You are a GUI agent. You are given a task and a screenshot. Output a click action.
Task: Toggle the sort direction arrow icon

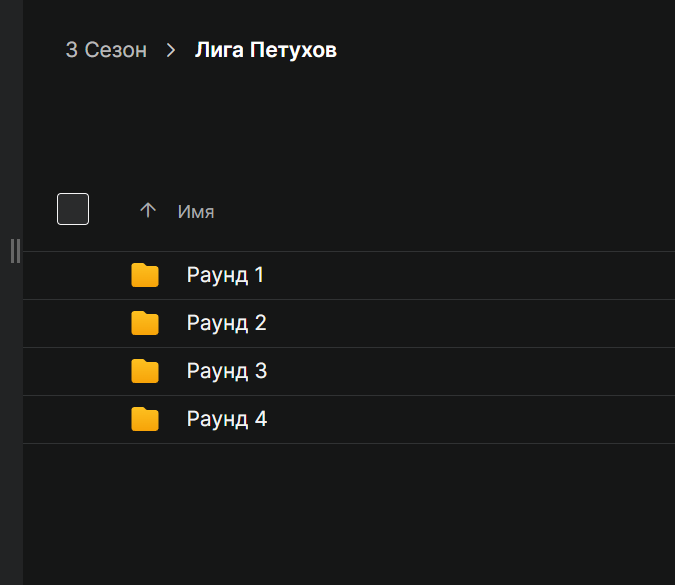click(148, 210)
